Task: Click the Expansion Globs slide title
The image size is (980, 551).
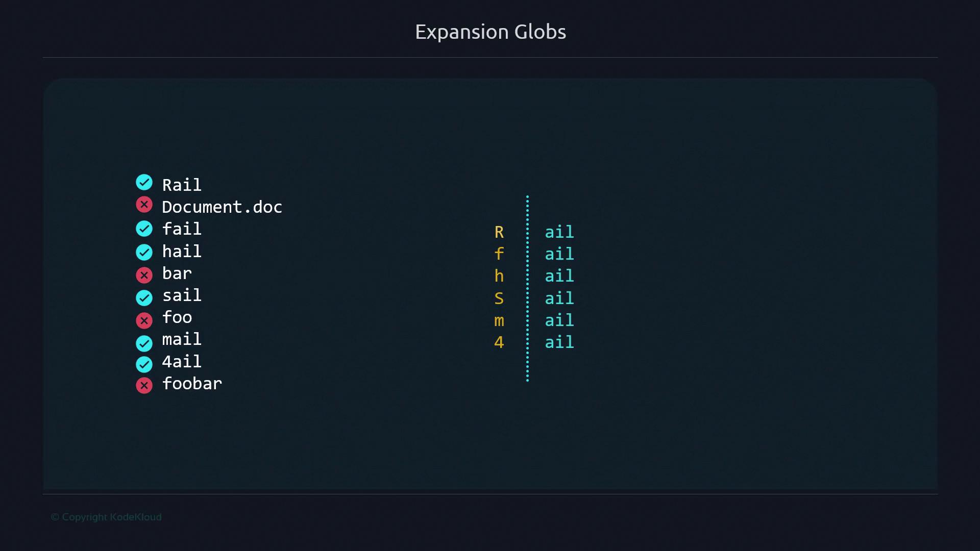Action: pyautogui.click(x=490, y=32)
